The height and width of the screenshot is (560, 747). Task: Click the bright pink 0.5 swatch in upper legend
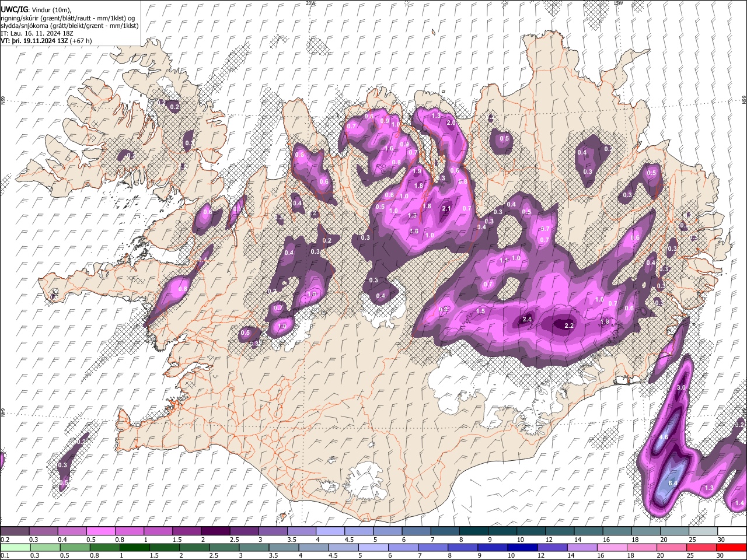(100, 531)
